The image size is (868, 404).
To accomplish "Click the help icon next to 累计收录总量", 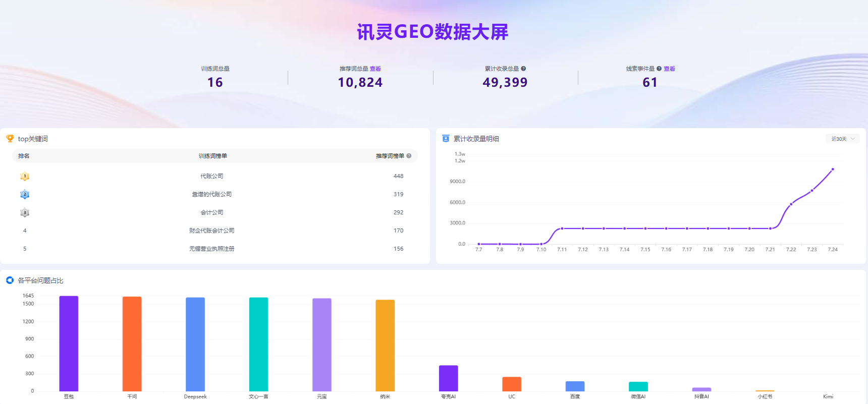I will (523, 69).
